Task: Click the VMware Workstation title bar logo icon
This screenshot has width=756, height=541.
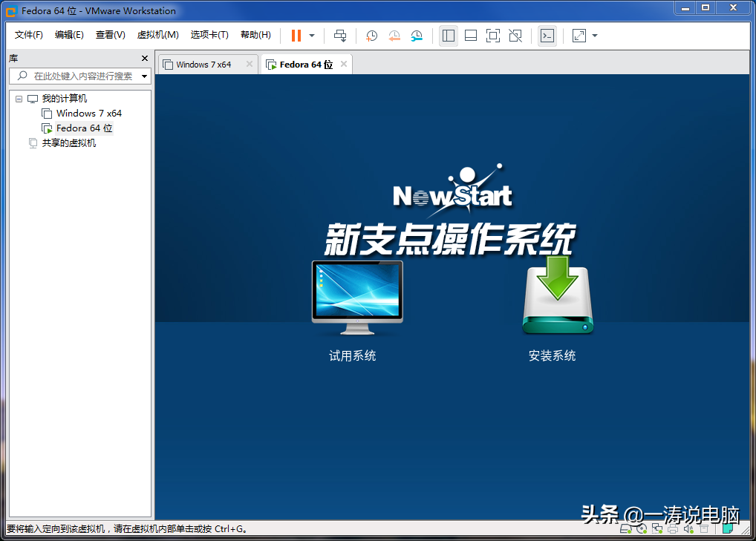Action: click(x=11, y=11)
